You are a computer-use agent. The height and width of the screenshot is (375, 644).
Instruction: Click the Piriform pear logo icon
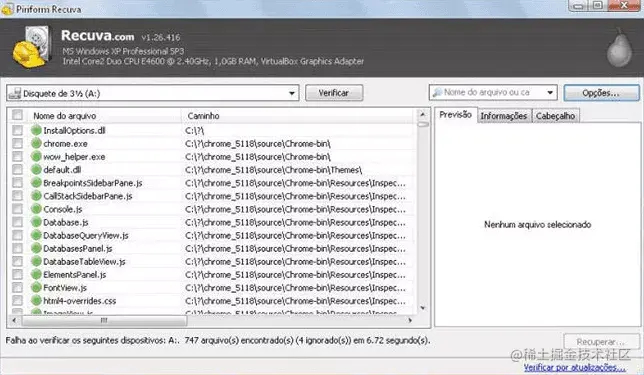619,48
